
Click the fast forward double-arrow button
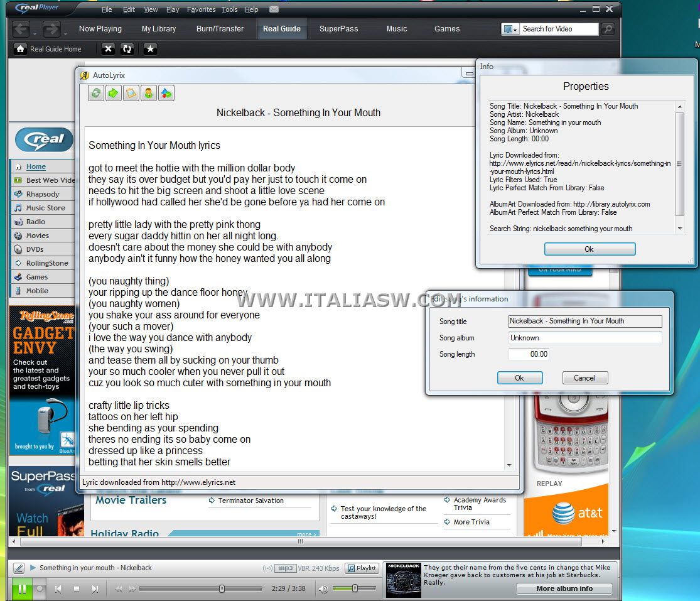click(x=132, y=590)
